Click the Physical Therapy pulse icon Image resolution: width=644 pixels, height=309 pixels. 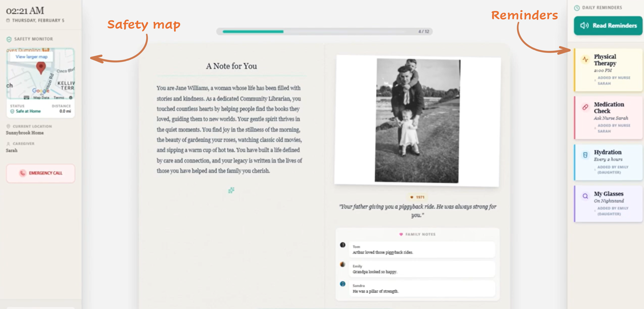[x=585, y=59]
